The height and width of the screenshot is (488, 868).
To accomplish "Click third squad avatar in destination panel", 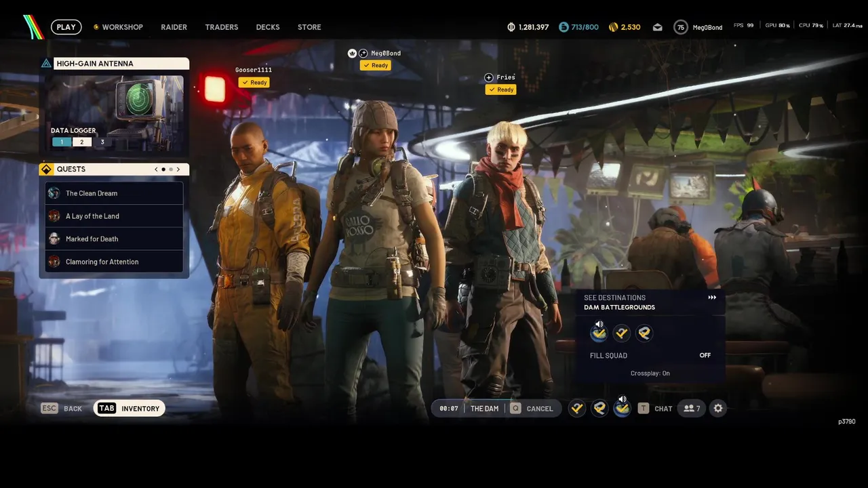I will click(x=644, y=333).
